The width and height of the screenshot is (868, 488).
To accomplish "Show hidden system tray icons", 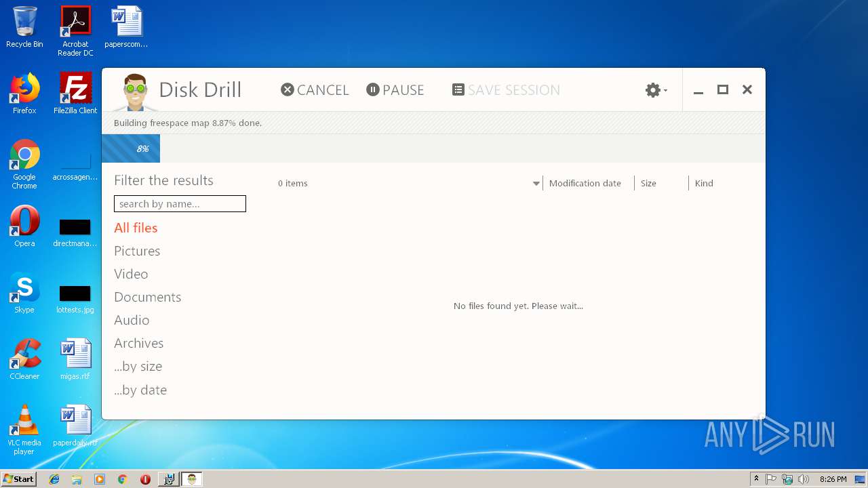I will pos(756,479).
